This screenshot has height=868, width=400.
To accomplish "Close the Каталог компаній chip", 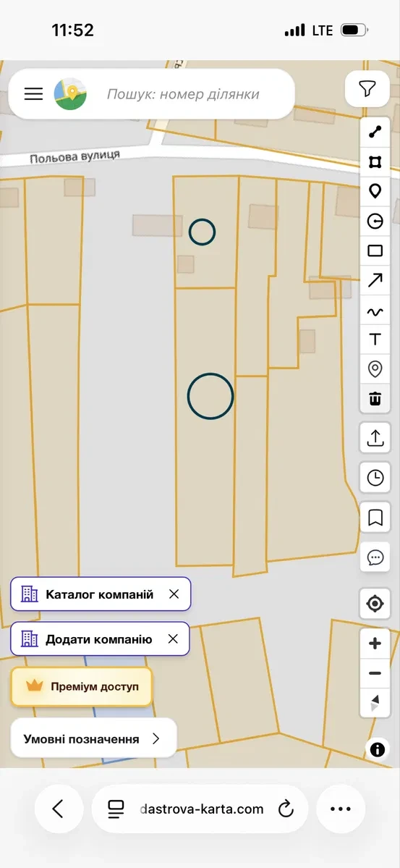I will [x=174, y=594].
